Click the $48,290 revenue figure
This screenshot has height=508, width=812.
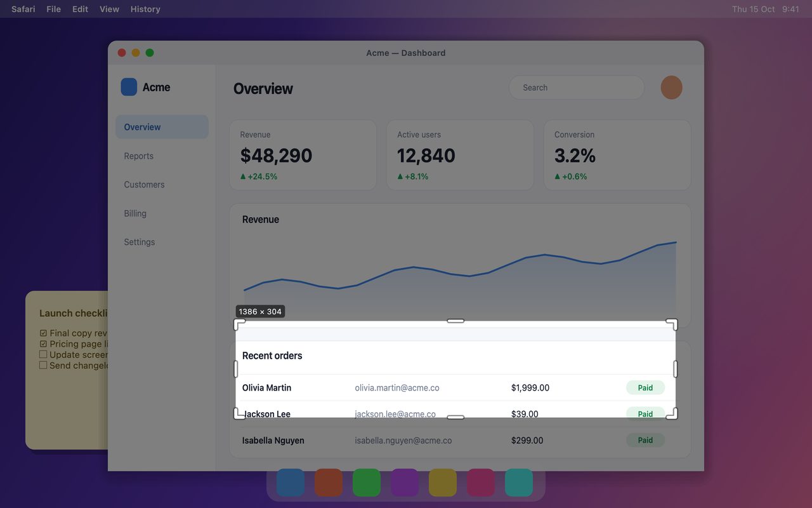tap(276, 156)
